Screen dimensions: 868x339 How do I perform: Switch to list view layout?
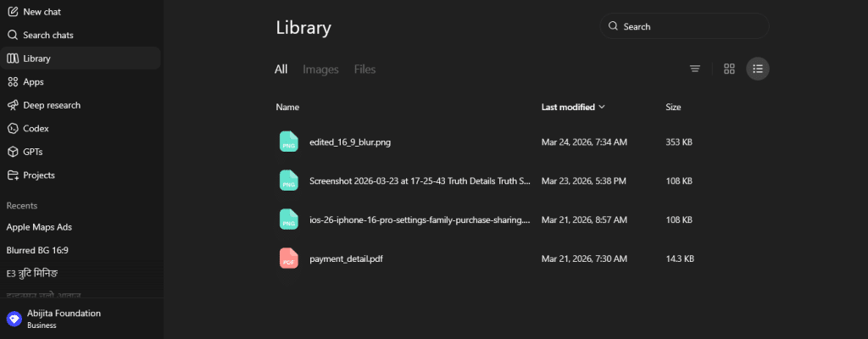click(758, 69)
